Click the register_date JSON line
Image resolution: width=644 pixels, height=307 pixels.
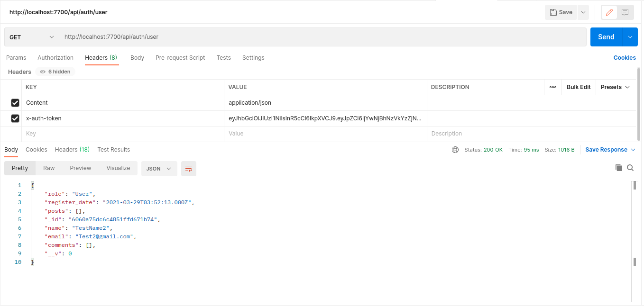pos(120,202)
